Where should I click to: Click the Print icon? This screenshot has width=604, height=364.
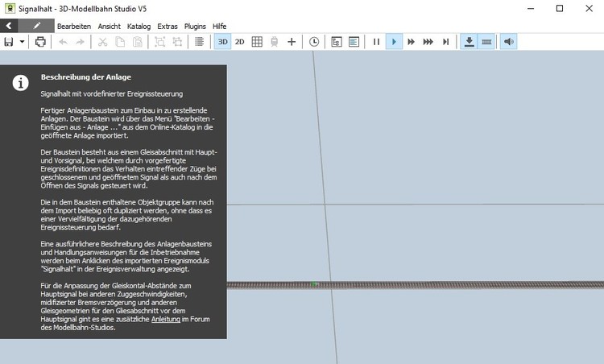[40, 42]
